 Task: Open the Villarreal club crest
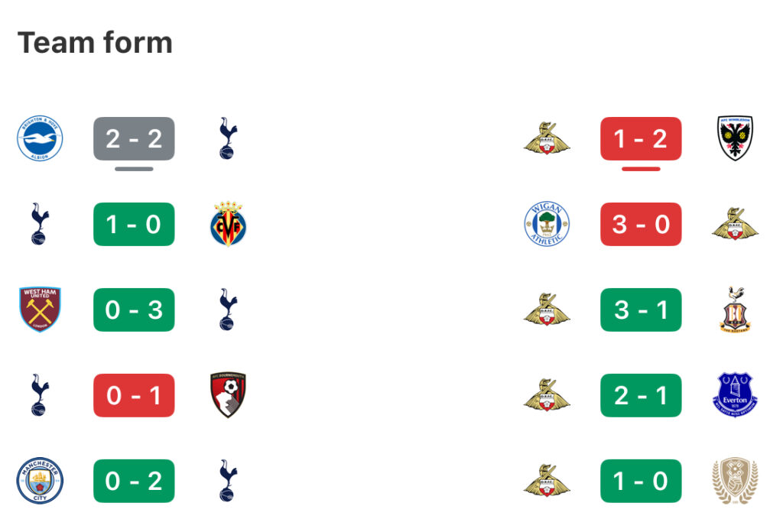(x=228, y=224)
